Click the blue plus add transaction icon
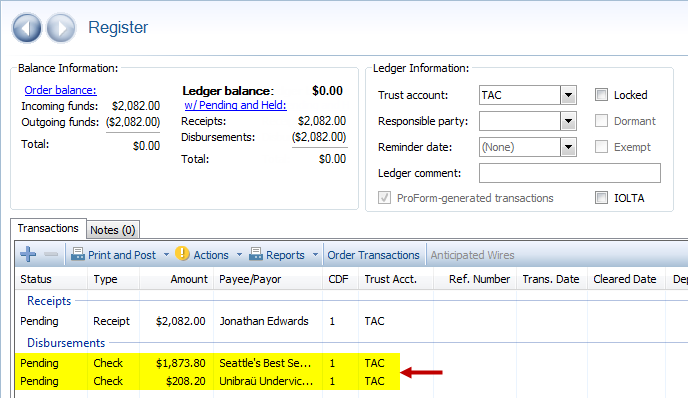This screenshot has width=688, height=398. pyautogui.click(x=28, y=254)
